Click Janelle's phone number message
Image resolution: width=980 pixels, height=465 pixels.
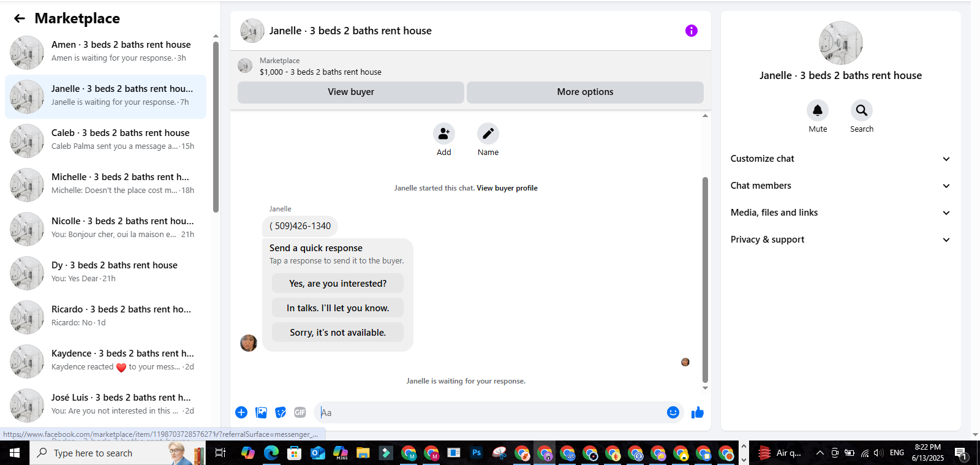pyautogui.click(x=300, y=226)
